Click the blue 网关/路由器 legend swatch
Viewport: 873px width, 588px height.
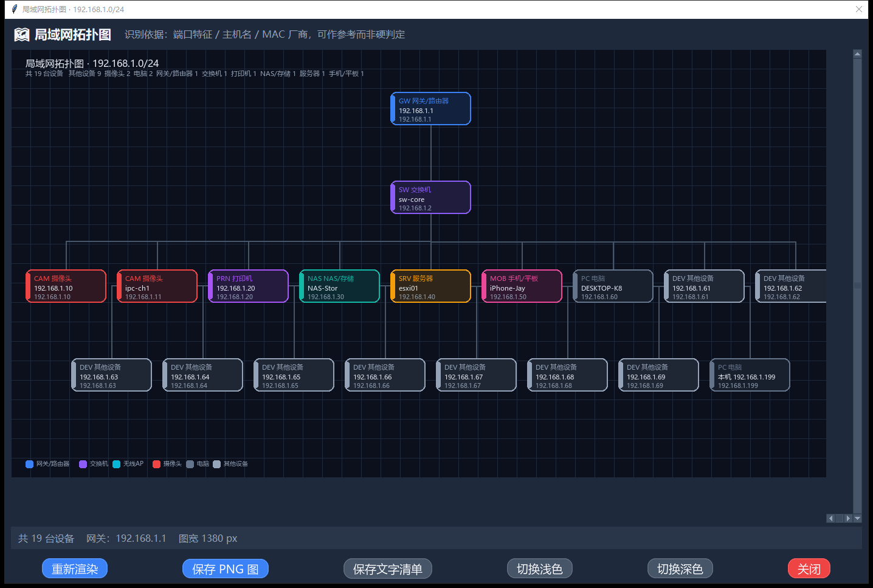tap(29, 464)
